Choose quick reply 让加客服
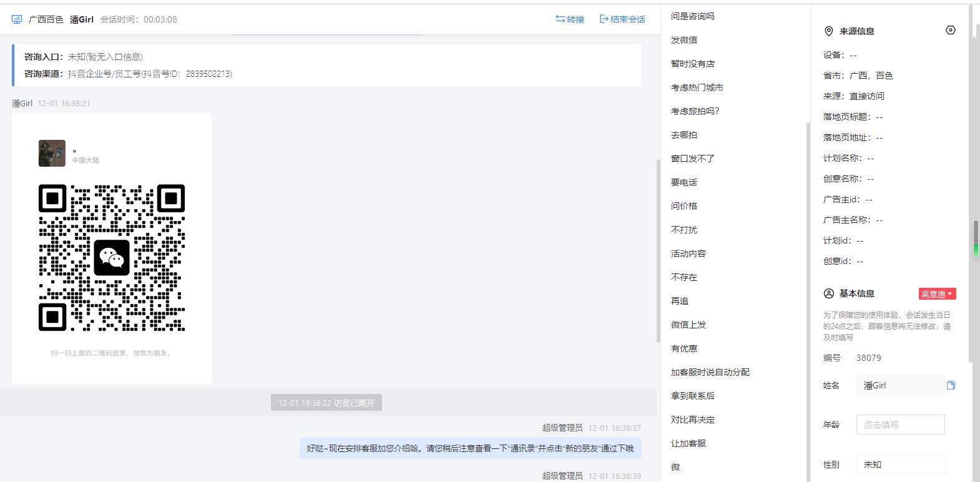Viewport: 980px width, 482px height. (688, 443)
